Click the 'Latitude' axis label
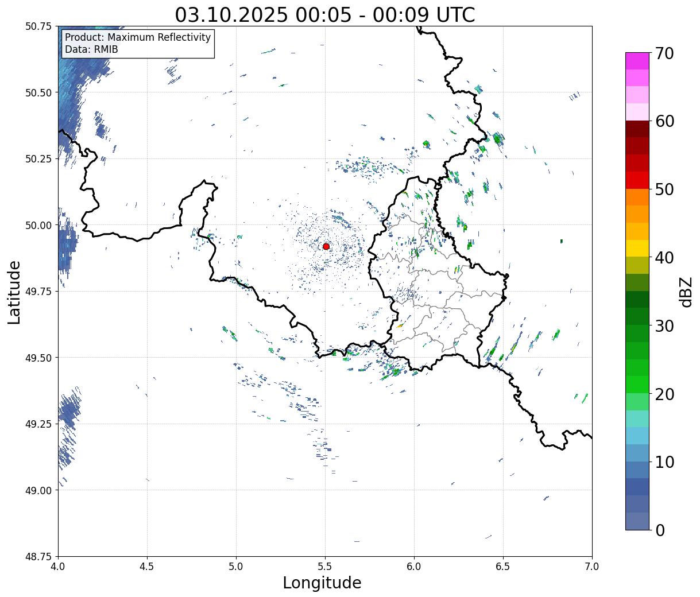Viewport: 700px width, 597px height. (14, 292)
